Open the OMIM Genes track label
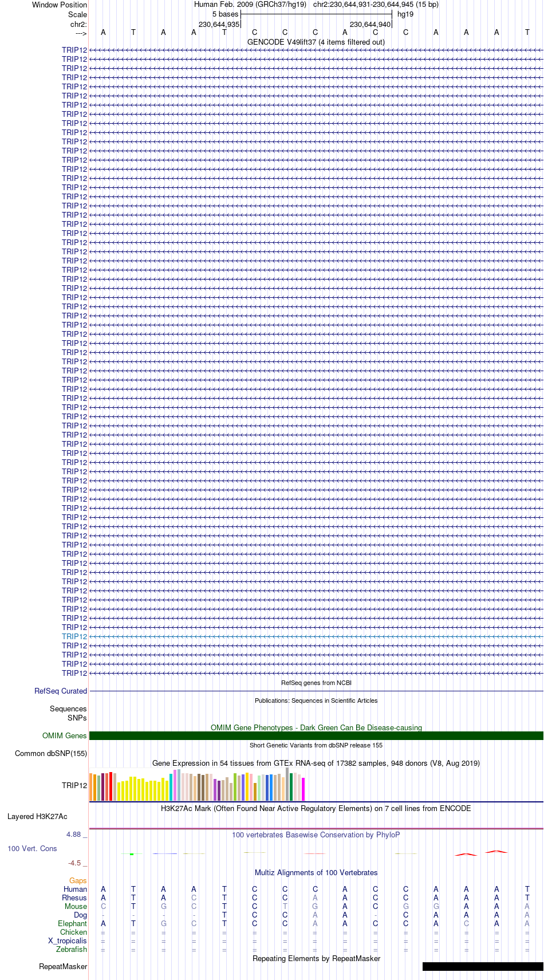 point(65,735)
